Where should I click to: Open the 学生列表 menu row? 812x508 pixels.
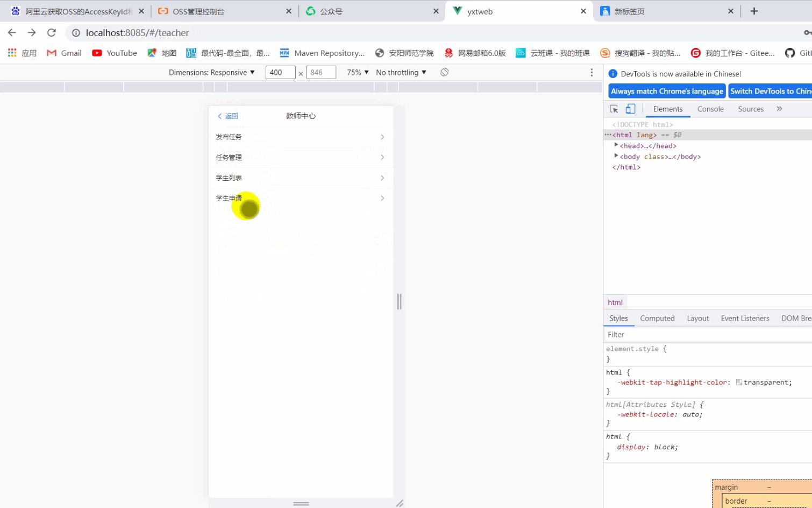coord(301,178)
